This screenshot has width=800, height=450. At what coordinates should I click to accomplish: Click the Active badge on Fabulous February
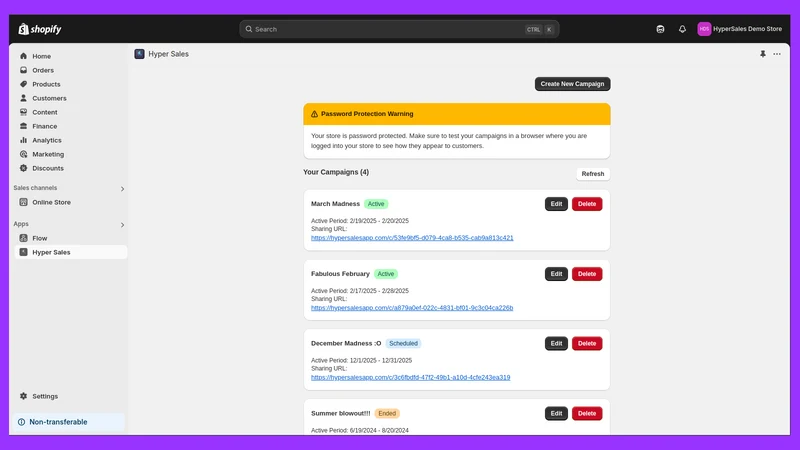tap(386, 274)
